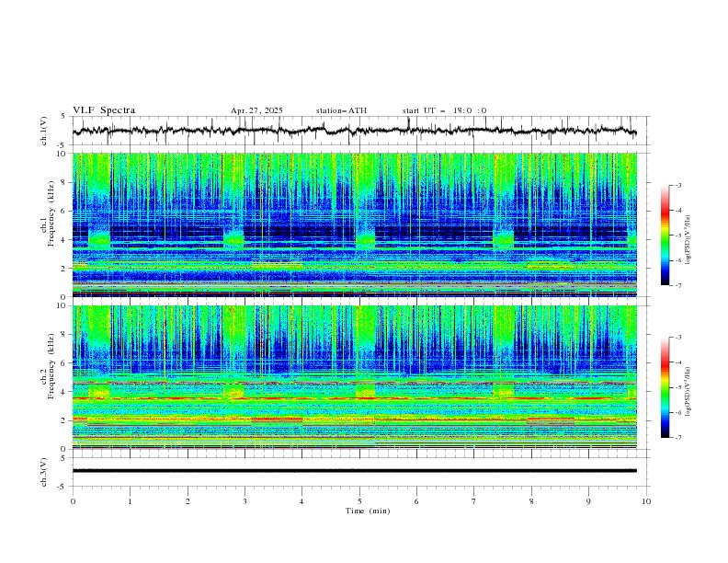This screenshot has height=563, width=728.
Task: Click the ch.2 "Frequency (kHz)" axis title
Action: pos(51,366)
